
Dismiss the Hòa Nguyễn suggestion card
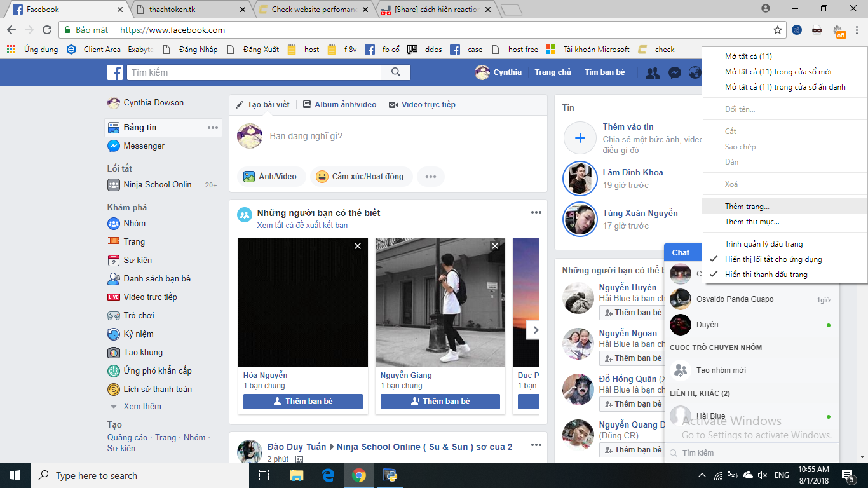point(358,246)
